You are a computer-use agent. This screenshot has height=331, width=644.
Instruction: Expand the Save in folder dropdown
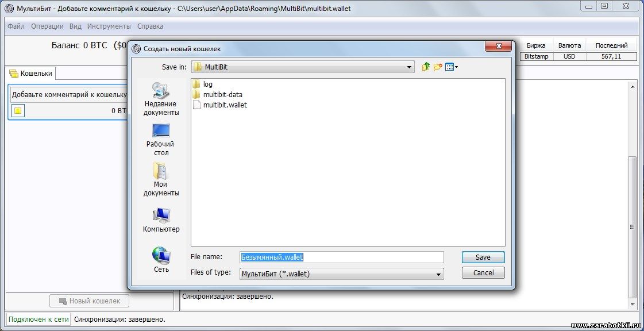409,67
